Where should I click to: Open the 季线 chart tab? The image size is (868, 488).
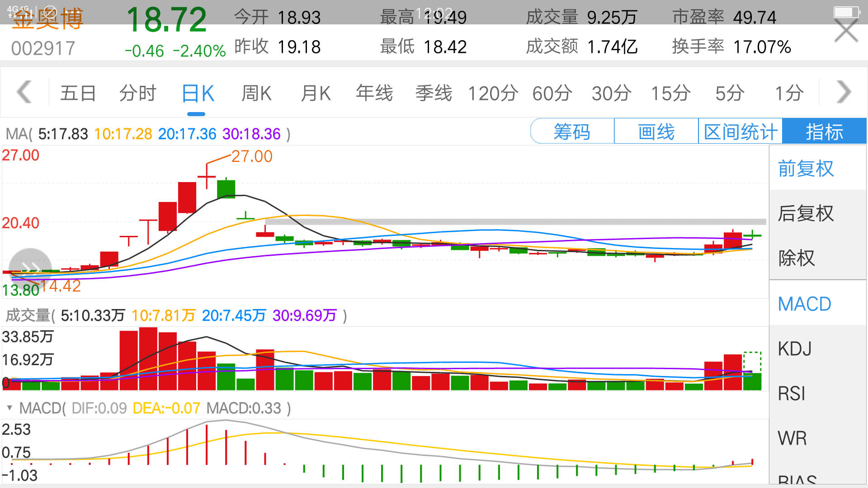434,93
